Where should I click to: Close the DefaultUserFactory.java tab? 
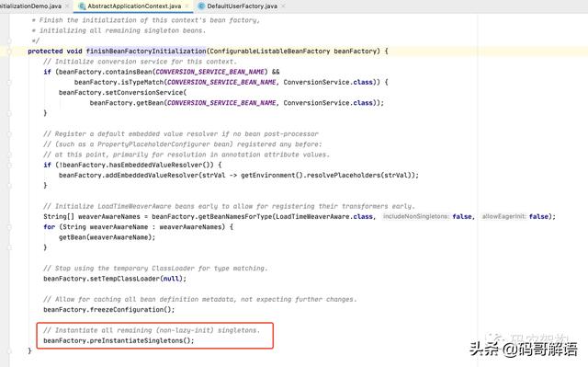[283, 6]
